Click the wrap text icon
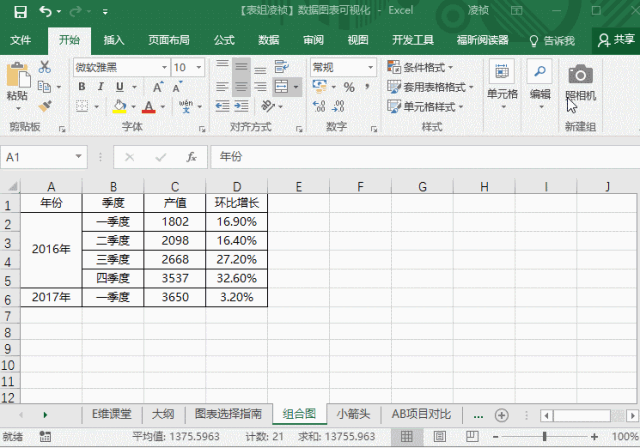Viewport: 640px width, 448px height. point(282,67)
